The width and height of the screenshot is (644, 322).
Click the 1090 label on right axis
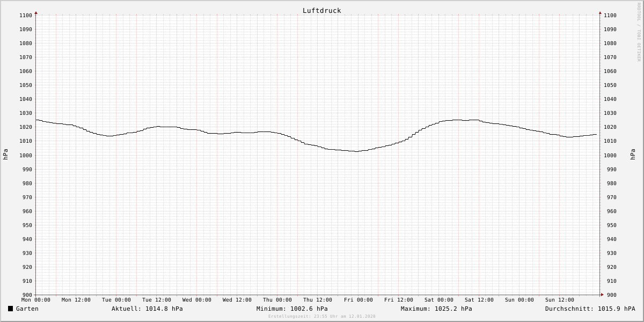click(x=610, y=30)
